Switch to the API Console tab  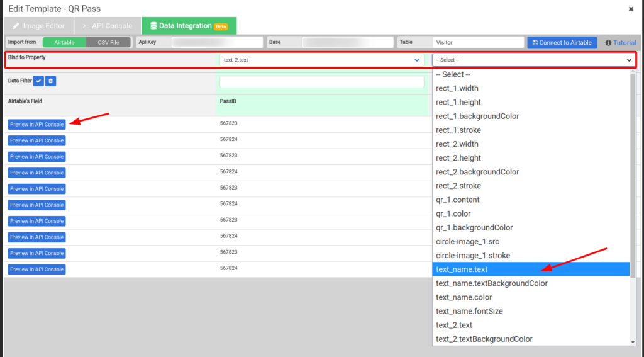(x=108, y=26)
